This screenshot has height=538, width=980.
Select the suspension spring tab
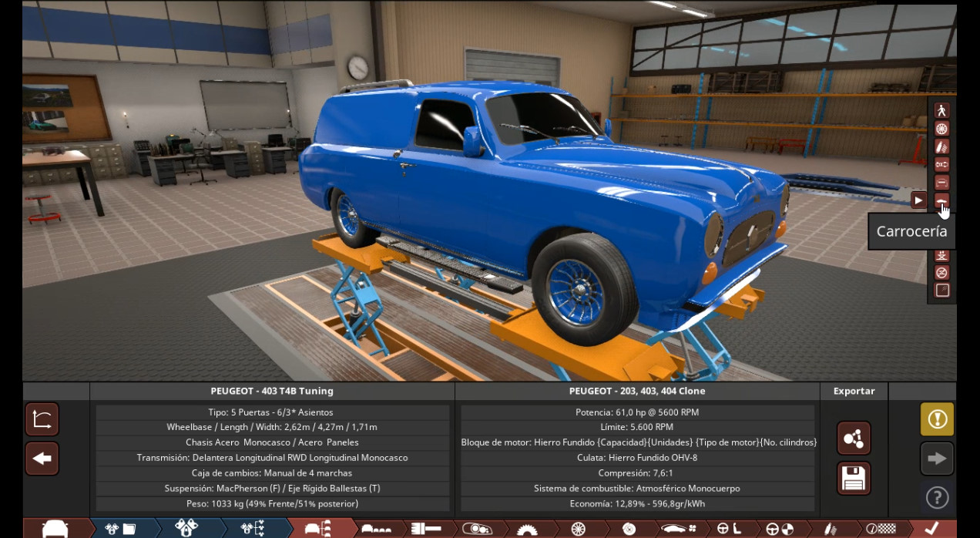(830, 528)
